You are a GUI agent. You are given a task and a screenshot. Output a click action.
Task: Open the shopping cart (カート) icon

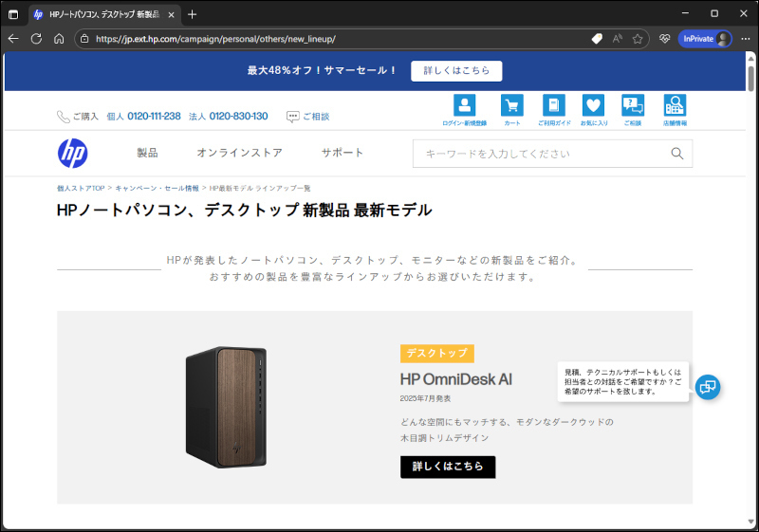click(512, 105)
